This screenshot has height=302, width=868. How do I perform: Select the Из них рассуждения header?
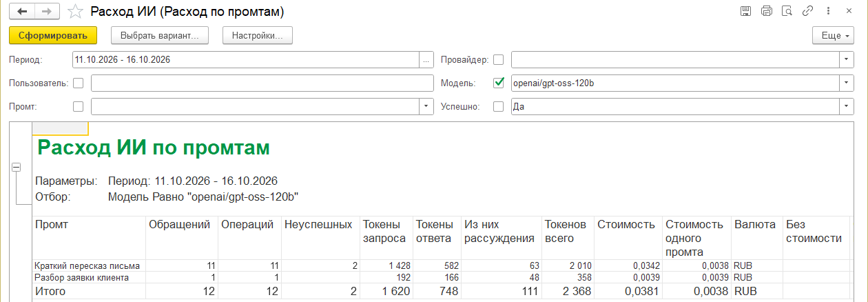click(x=502, y=237)
